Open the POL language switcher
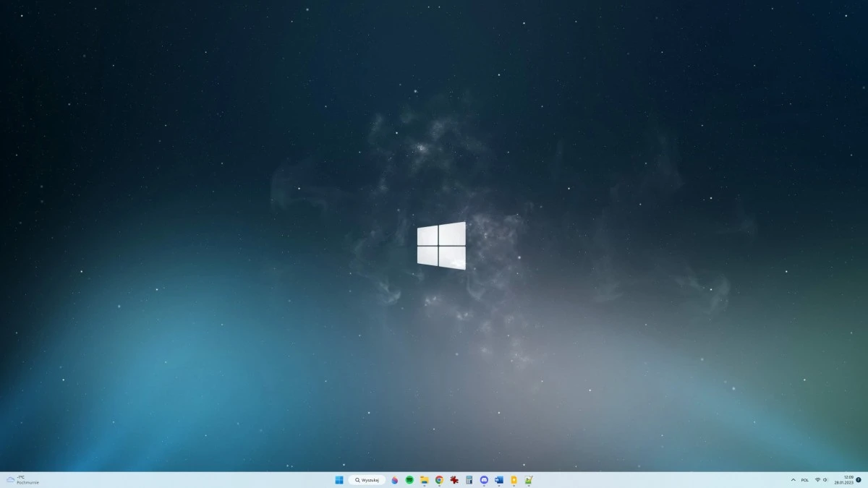Image resolution: width=868 pixels, height=488 pixels. coord(805,479)
